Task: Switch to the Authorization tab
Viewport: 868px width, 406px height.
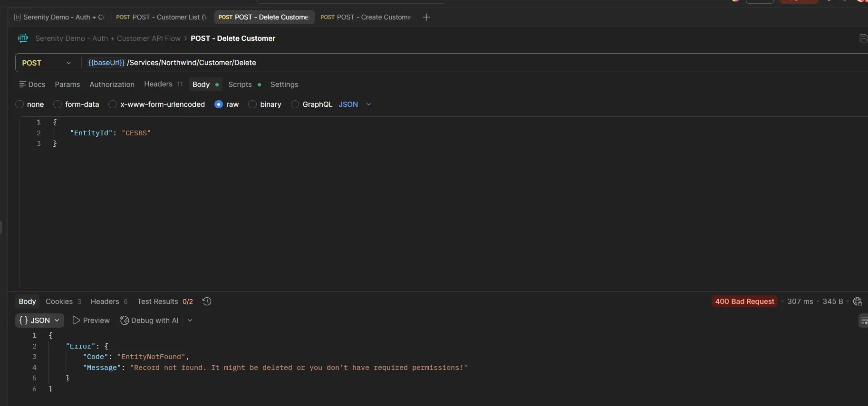Action: pyautogui.click(x=112, y=85)
